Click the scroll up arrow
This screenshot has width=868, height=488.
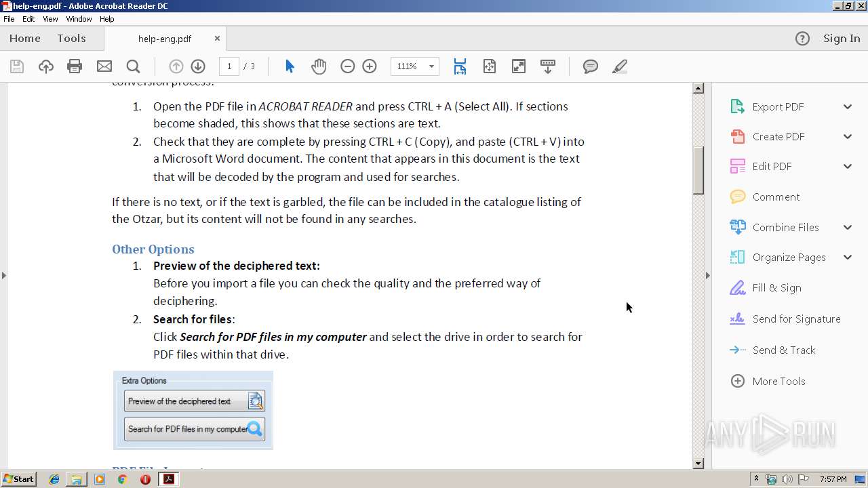(x=698, y=88)
